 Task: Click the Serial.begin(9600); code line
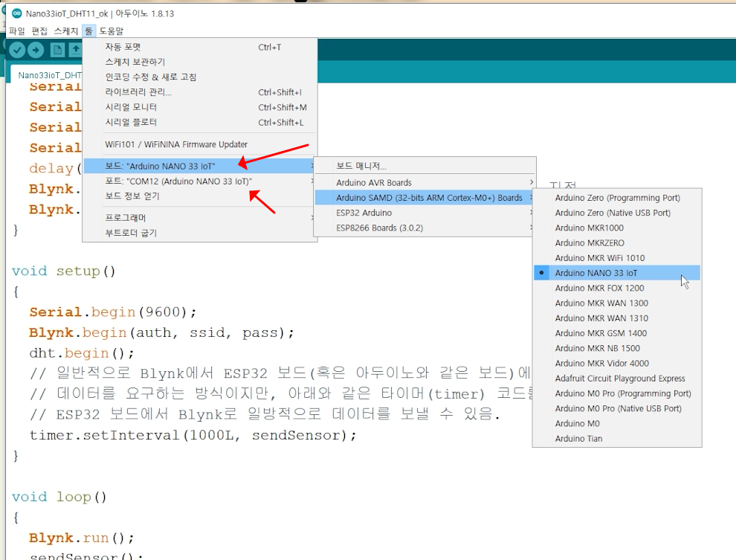click(x=113, y=312)
